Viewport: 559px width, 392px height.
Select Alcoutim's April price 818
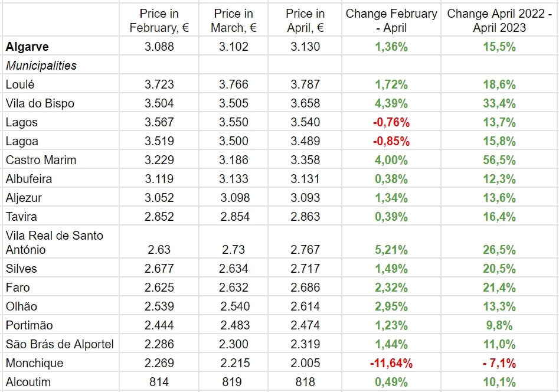tap(305, 382)
